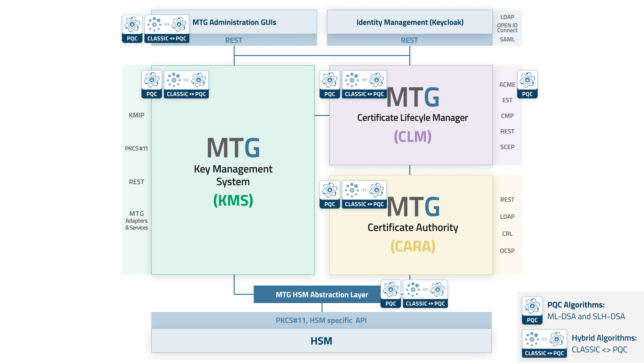Click the Certificate Lifecyle Manager title
644x364 pixels.
point(413,118)
